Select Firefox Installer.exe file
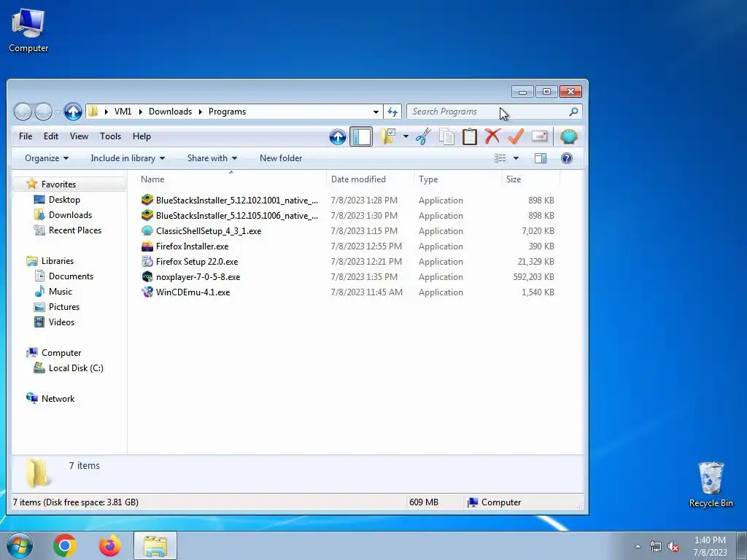The height and width of the screenshot is (560, 747). click(x=185, y=246)
